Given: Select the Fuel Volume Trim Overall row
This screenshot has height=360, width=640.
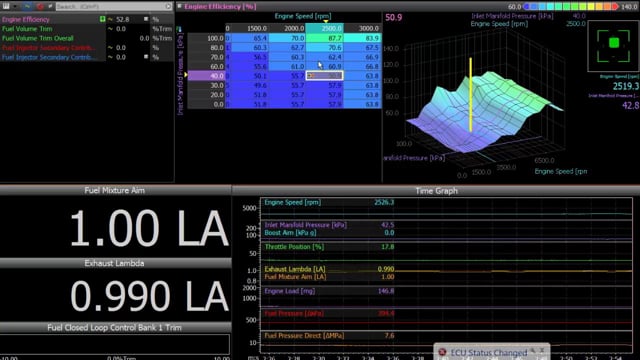Looking at the screenshot, I should (x=87, y=38).
